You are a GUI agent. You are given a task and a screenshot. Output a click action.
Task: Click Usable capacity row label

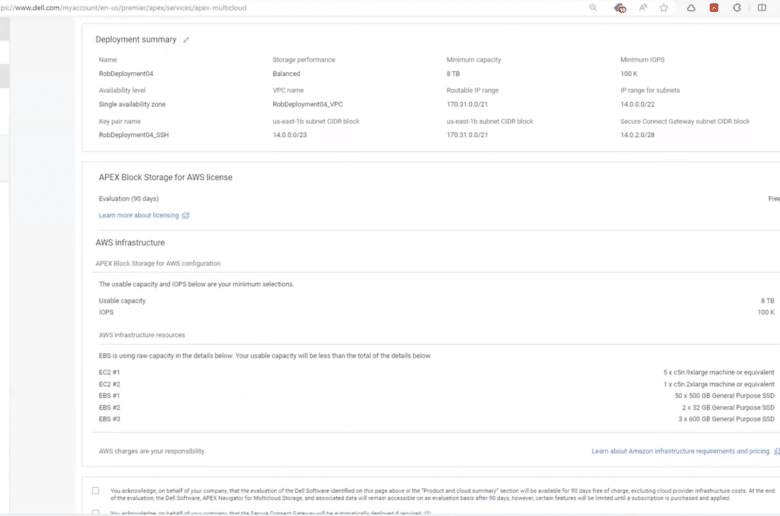coord(122,301)
